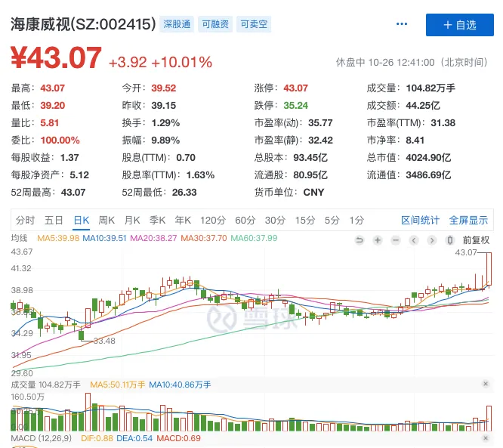503x448 pixels.
Task: Click the 流通值 value 3486.69亿
Action: [428, 175]
